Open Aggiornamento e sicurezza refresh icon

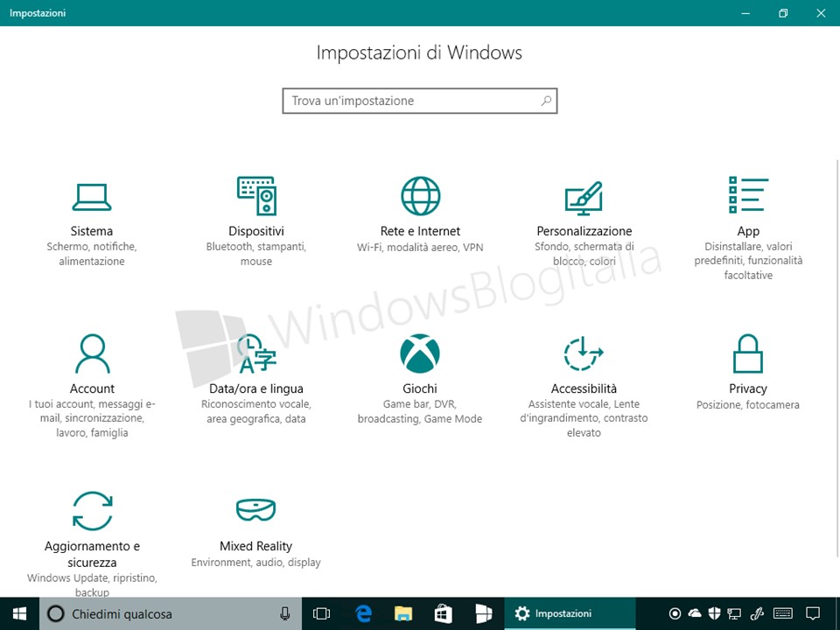[x=92, y=511]
